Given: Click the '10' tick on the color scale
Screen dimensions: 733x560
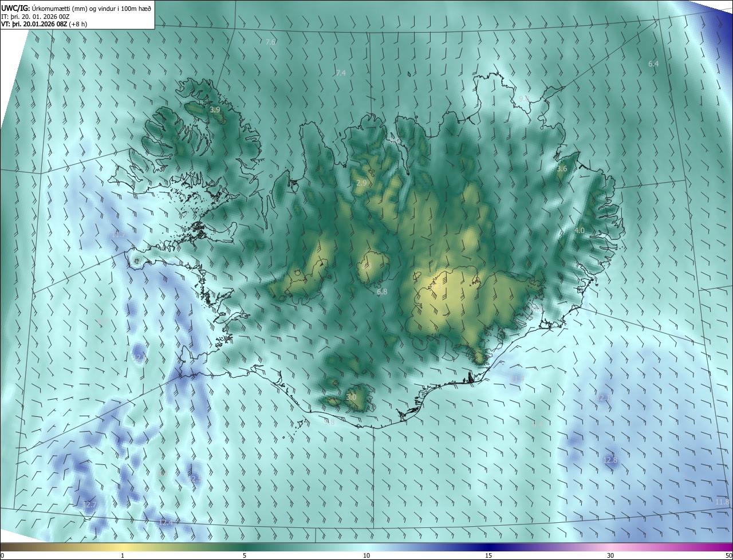Looking at the screenshot, I should pos(366,555).
